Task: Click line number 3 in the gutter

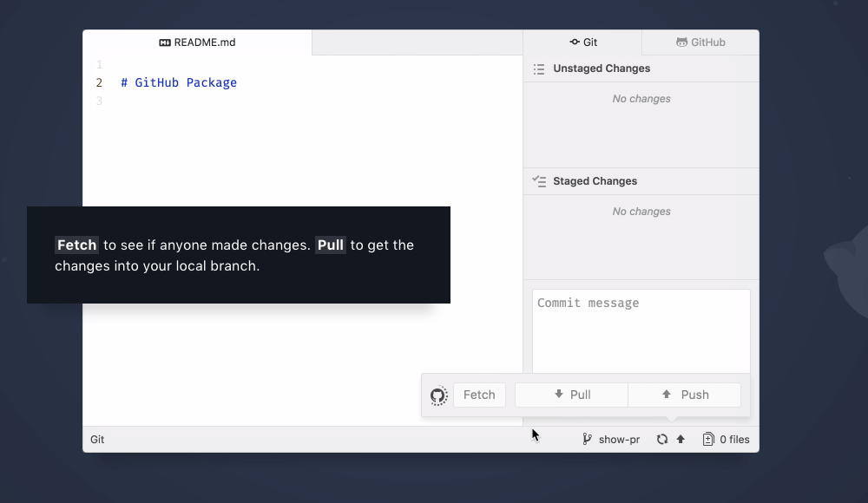Action: click(x=99, y=101)
